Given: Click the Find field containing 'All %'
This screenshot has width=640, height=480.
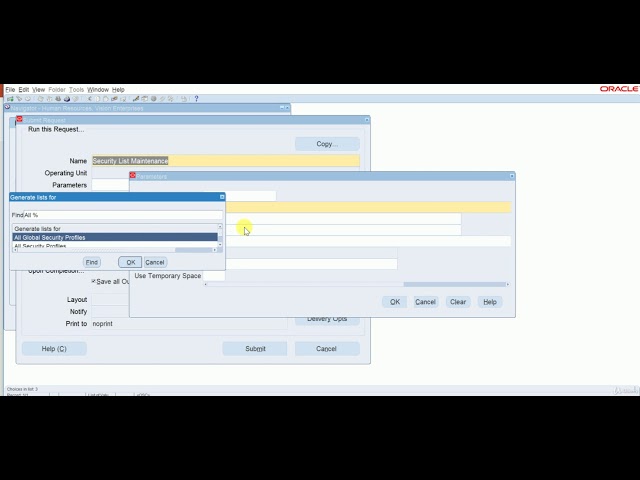Looking at the screenshot, I should click(123, 215).
